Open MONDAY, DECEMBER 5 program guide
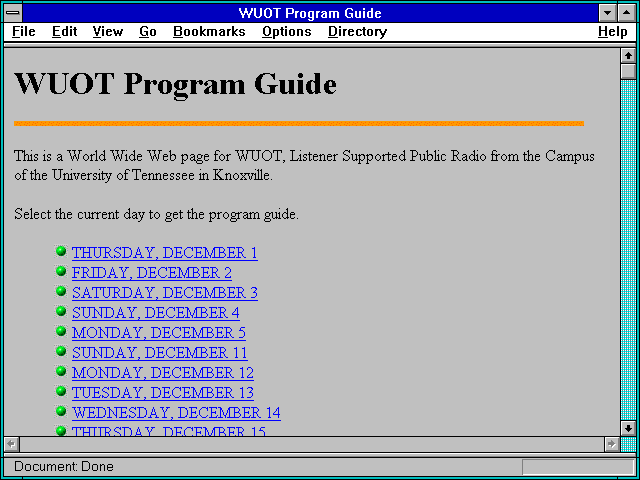Screen dimensions: 640x480 (x=159, y=333)
